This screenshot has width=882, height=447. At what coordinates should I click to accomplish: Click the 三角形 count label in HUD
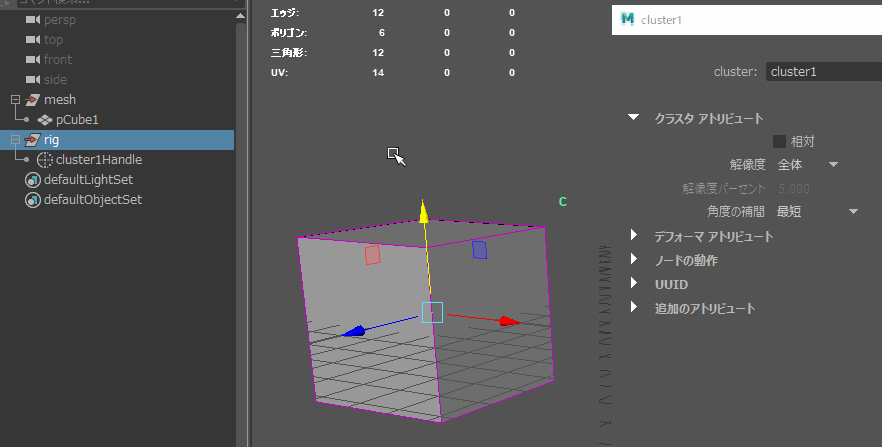(x=289, y=52)
